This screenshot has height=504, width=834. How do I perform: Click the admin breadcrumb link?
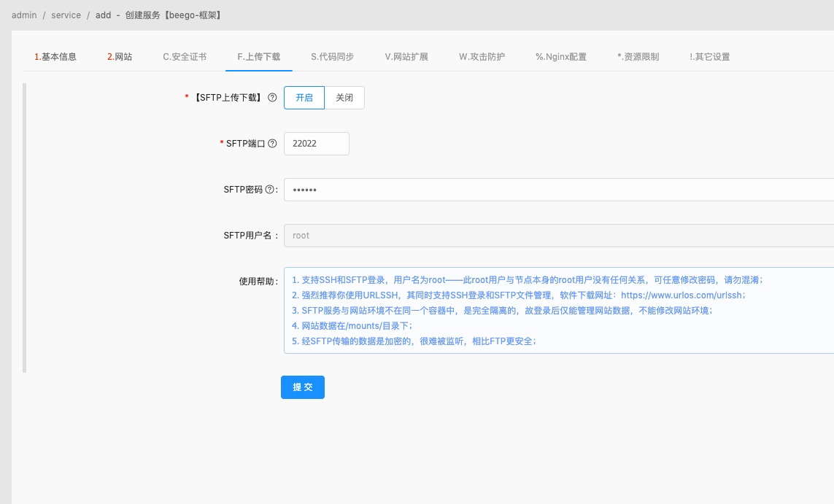[x=25, y=15]
